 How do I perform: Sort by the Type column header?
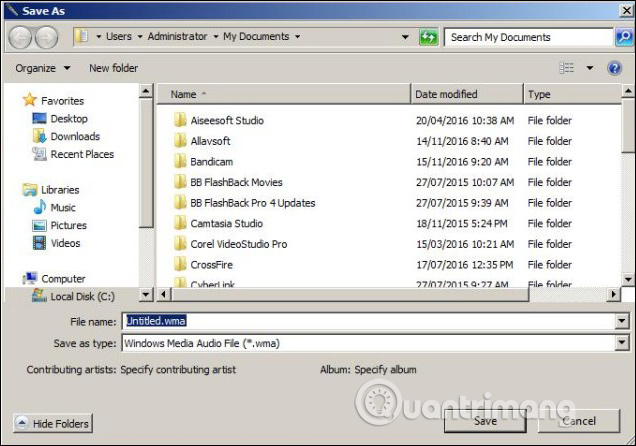[x=572, y=94]
